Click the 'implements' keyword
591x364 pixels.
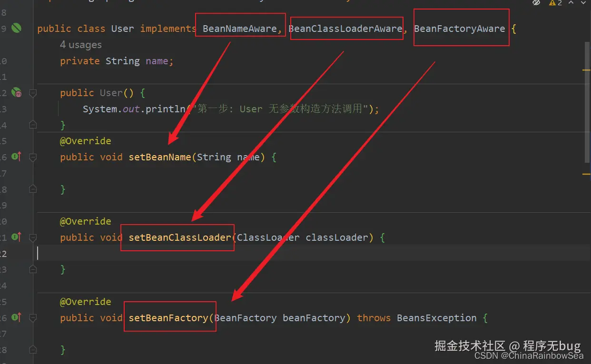tap(168, 29)
